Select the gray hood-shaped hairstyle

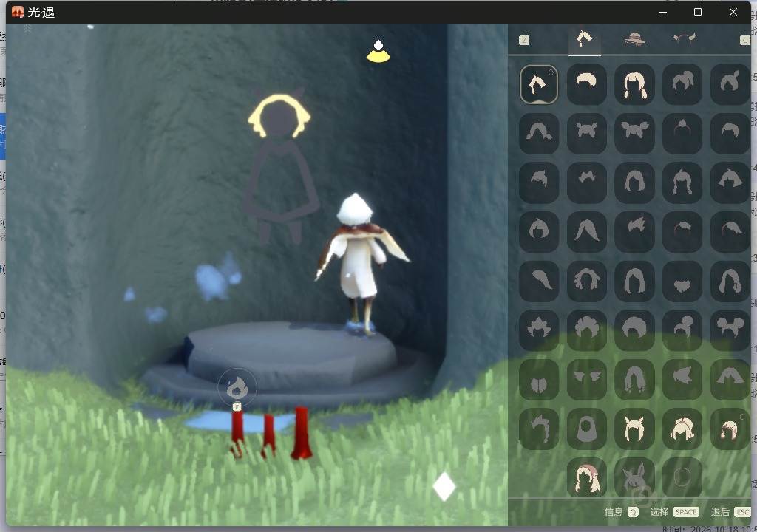586,429
